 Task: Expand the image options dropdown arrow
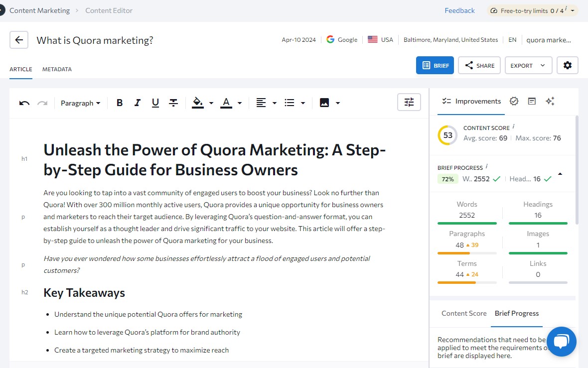click(x=338, y=103)
